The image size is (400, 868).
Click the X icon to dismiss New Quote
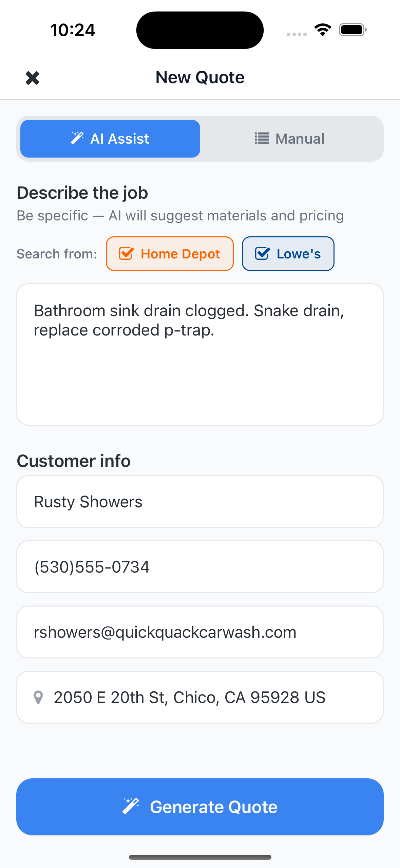(33, 78)
